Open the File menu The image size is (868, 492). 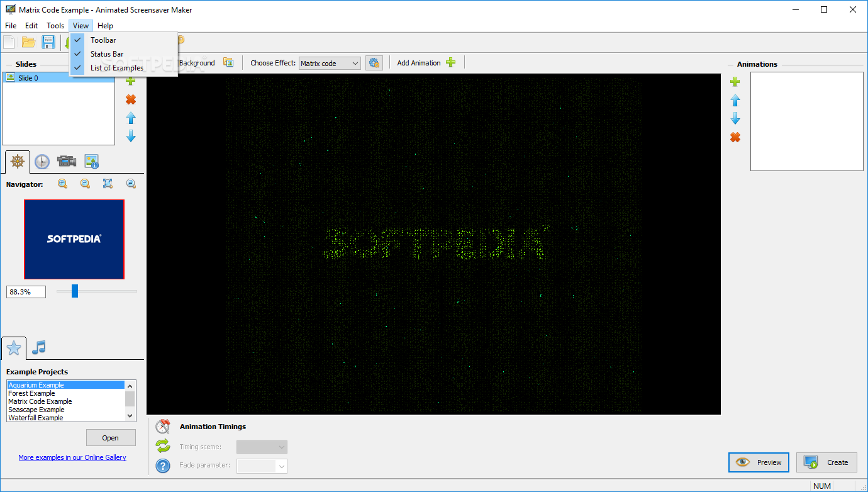(11, 26)
